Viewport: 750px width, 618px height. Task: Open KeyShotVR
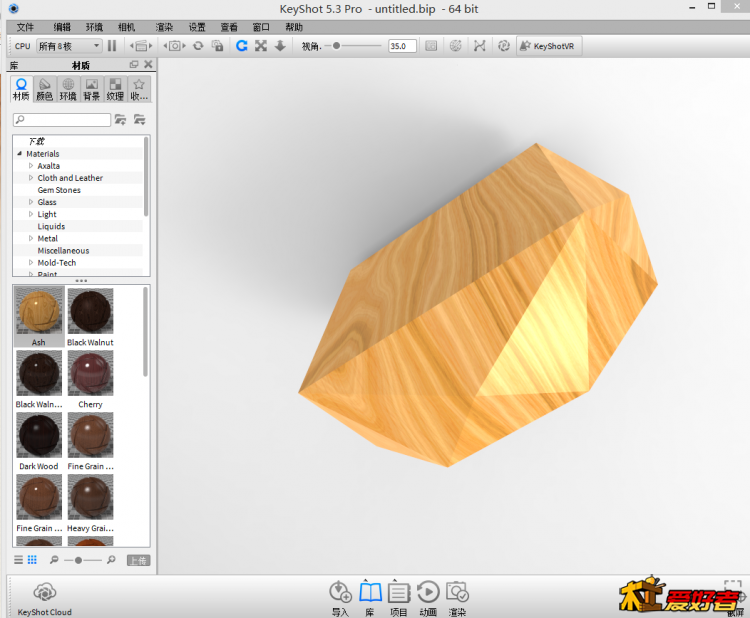click(x=549, y=46)
